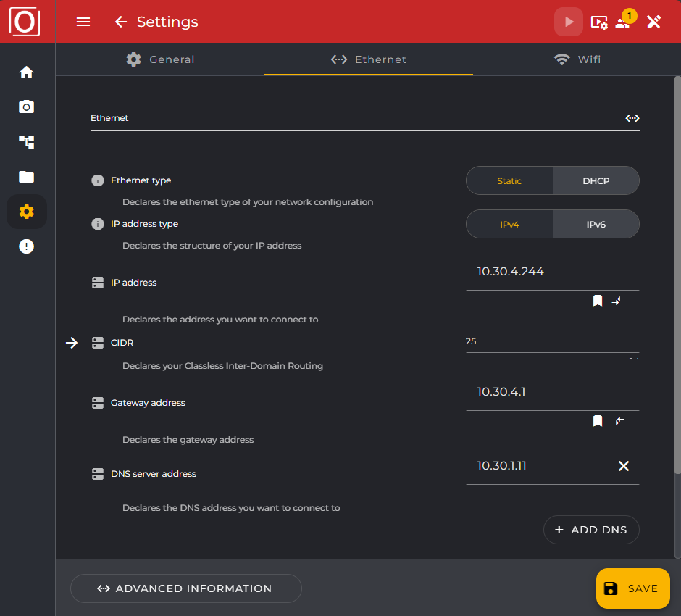The height and width of the screenshot is (616, 681).
Task: Open the tools wrench icon in the toolbar
Action: (653, 22)
